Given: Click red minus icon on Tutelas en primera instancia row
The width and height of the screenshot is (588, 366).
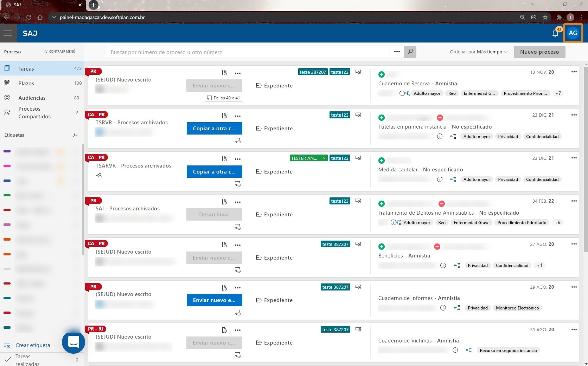Looking at the screenshot, I should point(440,118).
